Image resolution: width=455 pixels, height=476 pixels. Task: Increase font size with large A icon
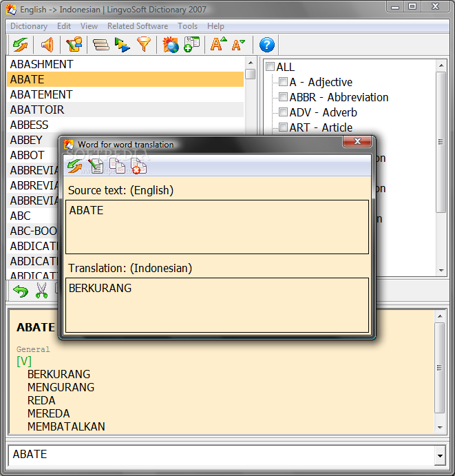[x=218, y=44]
